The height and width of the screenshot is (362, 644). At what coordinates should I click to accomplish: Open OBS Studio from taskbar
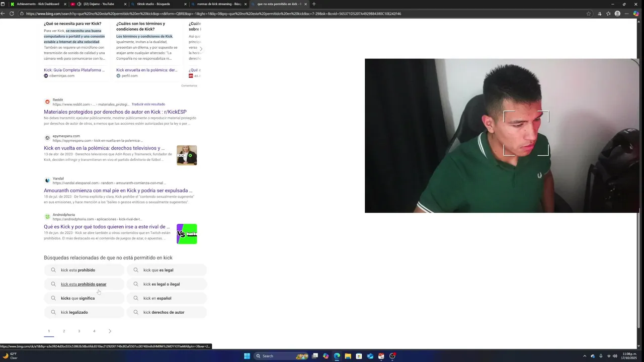coord(392,356)
